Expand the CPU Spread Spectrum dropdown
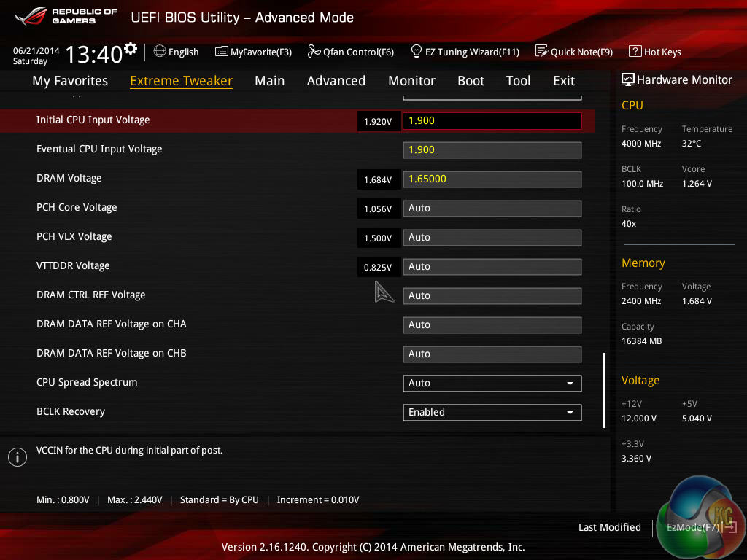The image size is (747, 560). point(492,384)
